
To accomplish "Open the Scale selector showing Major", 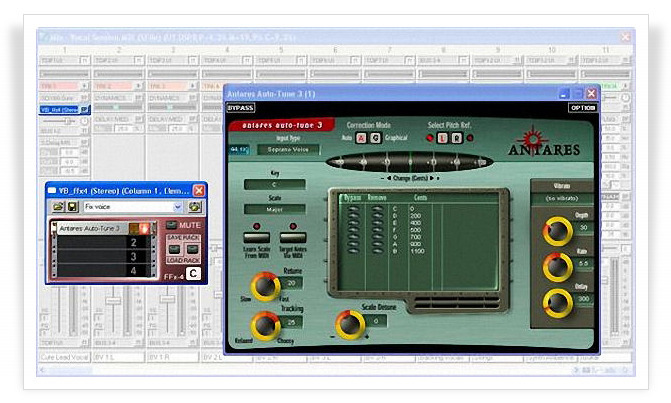I will coord(274,209).
